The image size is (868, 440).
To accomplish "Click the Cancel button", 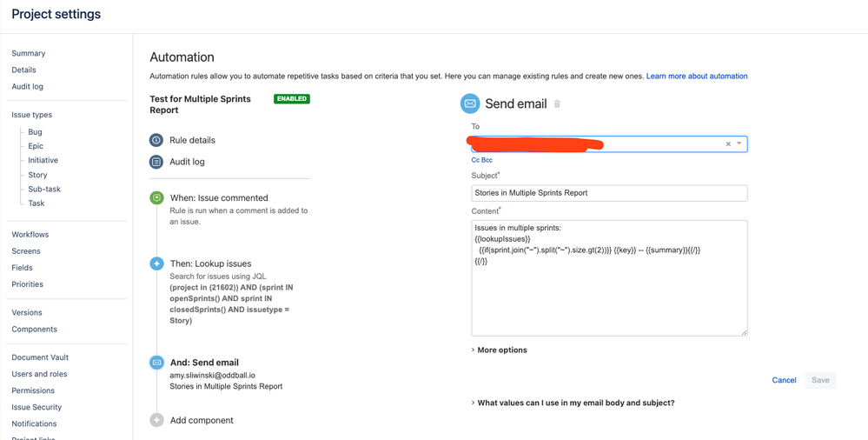I will [784, 380].
